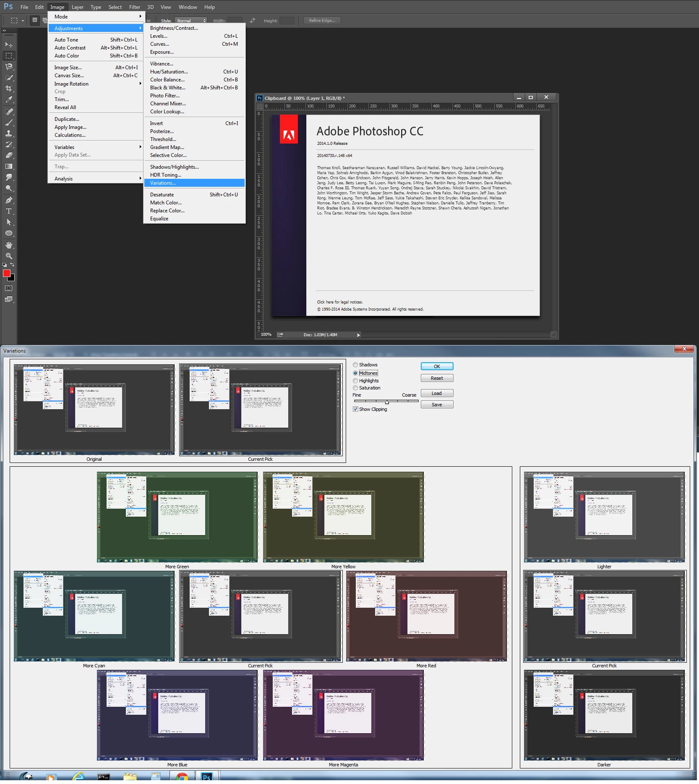699x784 pixels.
Task: Select the Smudge tool
Action: tap(8, 177)
